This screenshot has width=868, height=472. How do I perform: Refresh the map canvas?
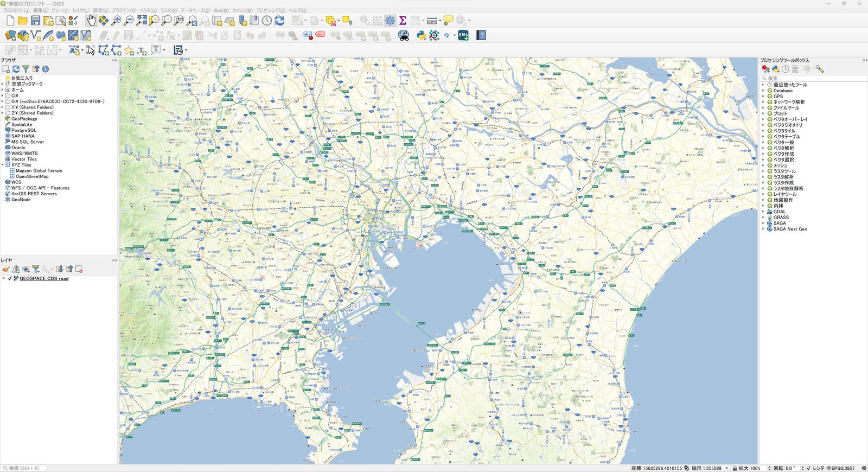tap(279, 21)
